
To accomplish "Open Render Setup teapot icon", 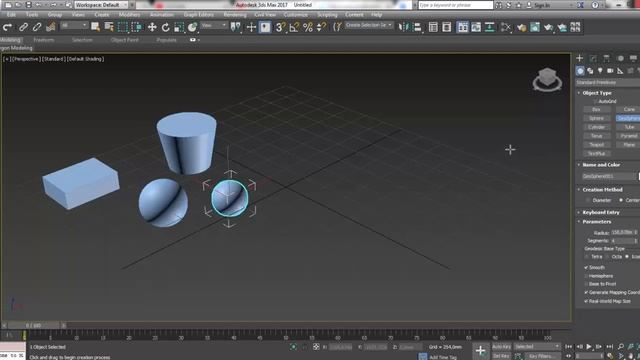I will [521, 27].
